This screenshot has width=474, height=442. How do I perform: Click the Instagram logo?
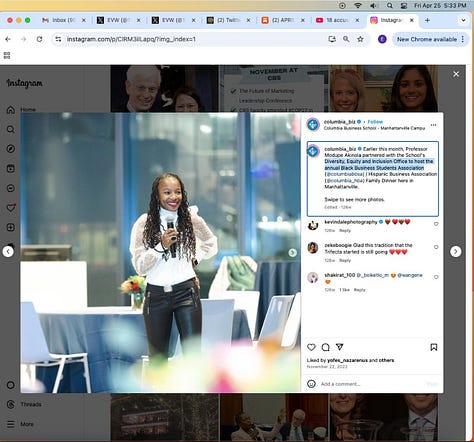pos(24,83)
